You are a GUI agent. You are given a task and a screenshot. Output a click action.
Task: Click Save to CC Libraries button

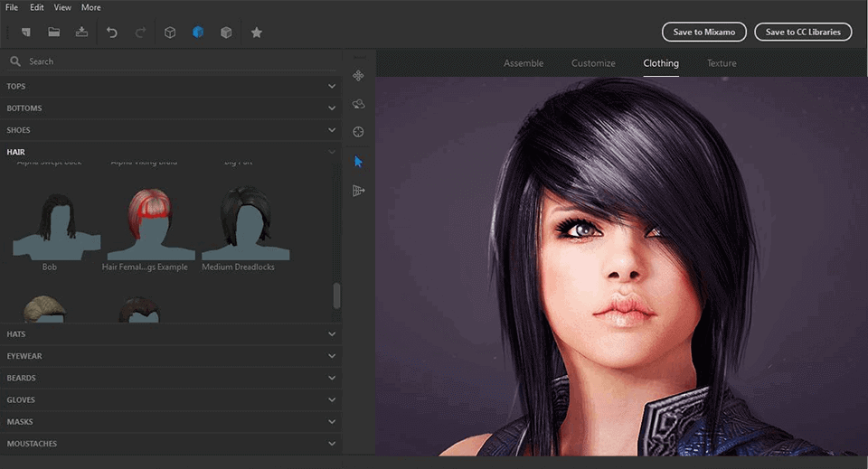tap(803, 33)
